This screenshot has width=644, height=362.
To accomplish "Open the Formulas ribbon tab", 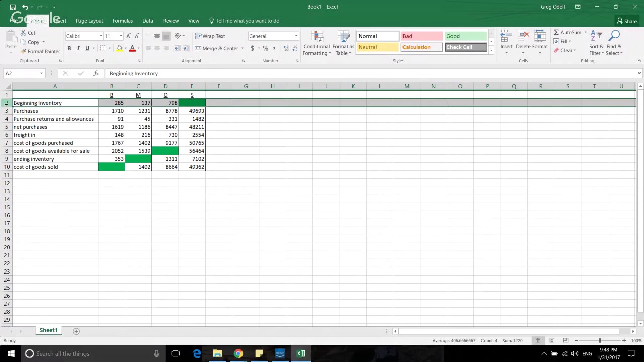I will click(123, 21).
